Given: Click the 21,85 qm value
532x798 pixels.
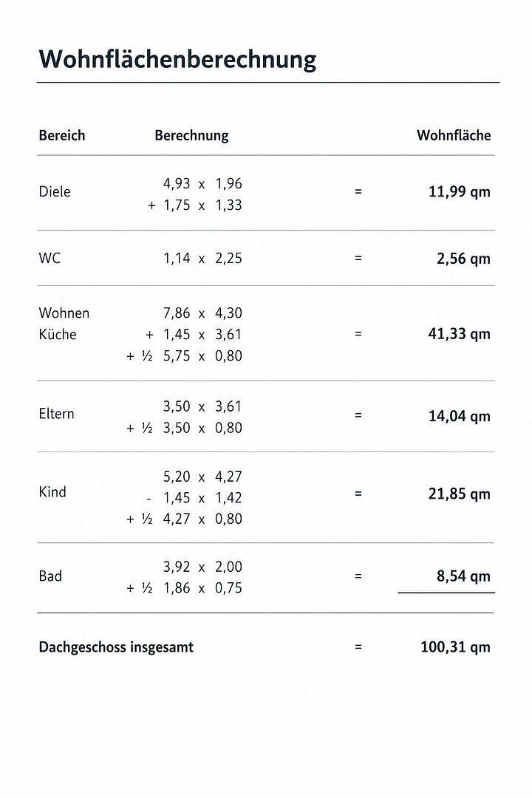Looking at the screenshot, I should coord(459,494).
